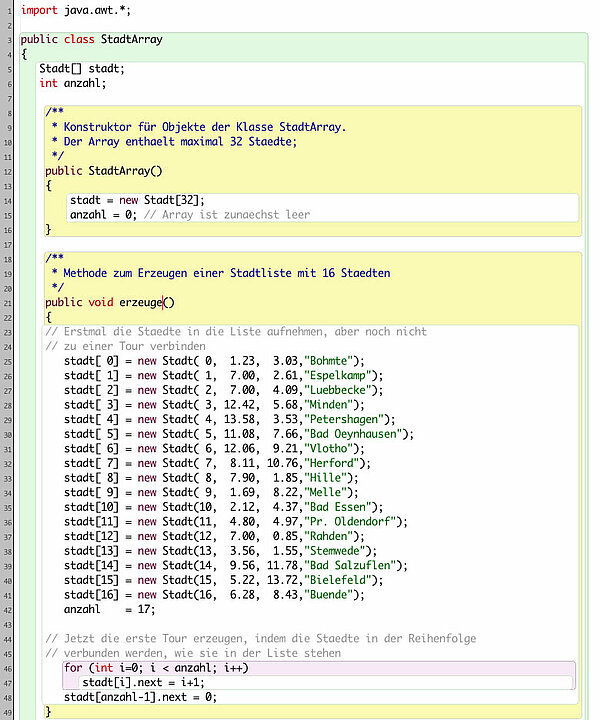
Task: Click the 'Stadt[] stadt;' field declaration
Action: (x=82, y=69)
